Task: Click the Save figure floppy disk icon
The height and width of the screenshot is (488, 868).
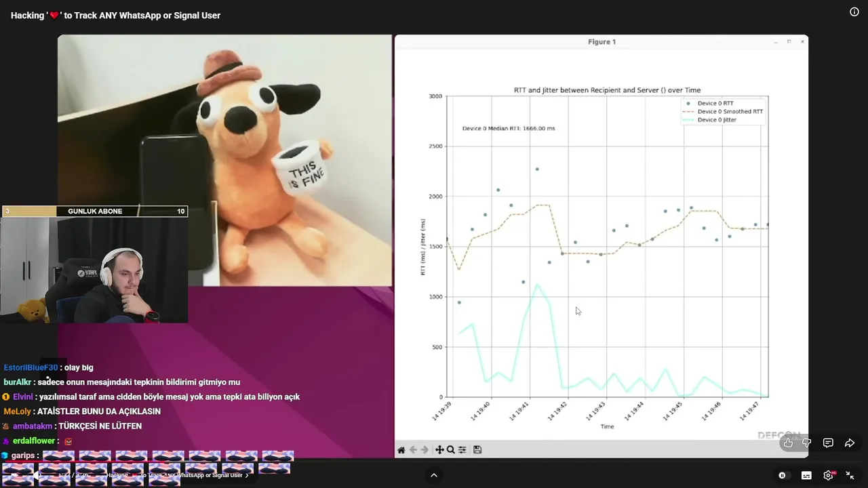Action: 477,450
